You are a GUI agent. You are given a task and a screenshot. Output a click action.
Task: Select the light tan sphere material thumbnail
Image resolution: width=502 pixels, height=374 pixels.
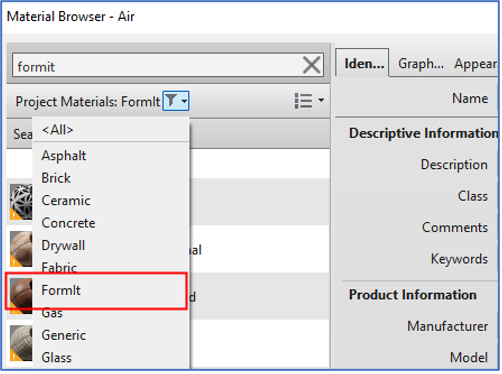(21, 249)
